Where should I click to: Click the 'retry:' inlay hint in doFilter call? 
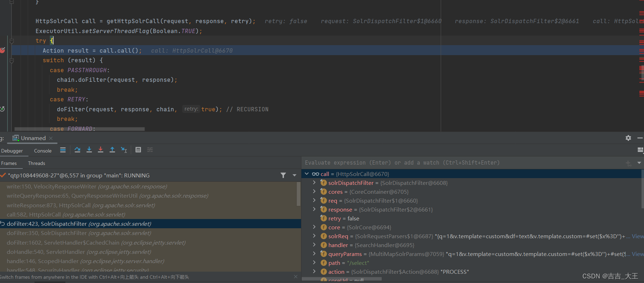[x=191, y=109]
